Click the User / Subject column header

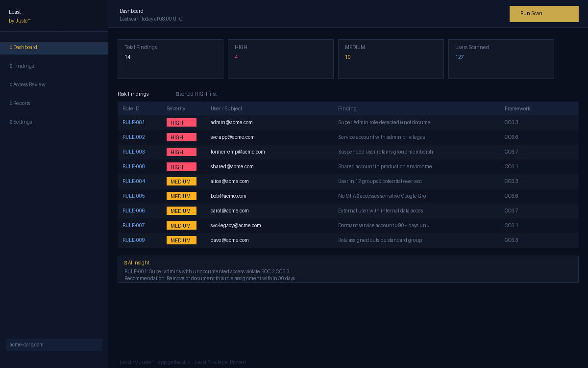(226, 108)
